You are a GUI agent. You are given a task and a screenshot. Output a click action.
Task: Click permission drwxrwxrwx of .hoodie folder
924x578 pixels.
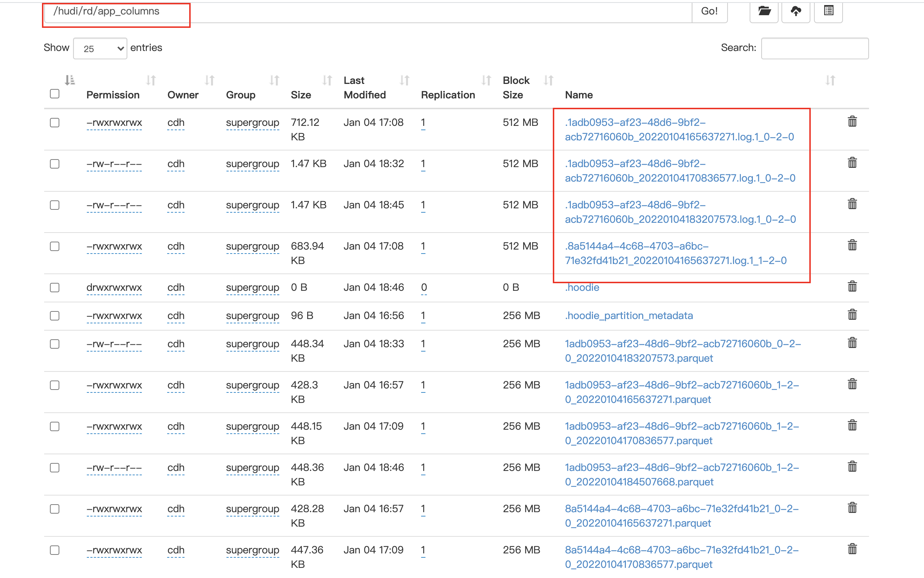pyautogui.click(x=114, y=288)
